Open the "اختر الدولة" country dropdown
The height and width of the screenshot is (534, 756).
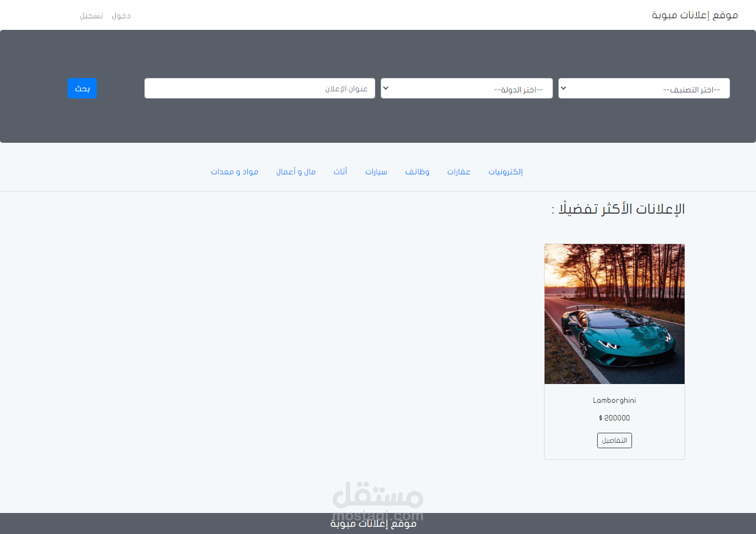coord(467,88)
